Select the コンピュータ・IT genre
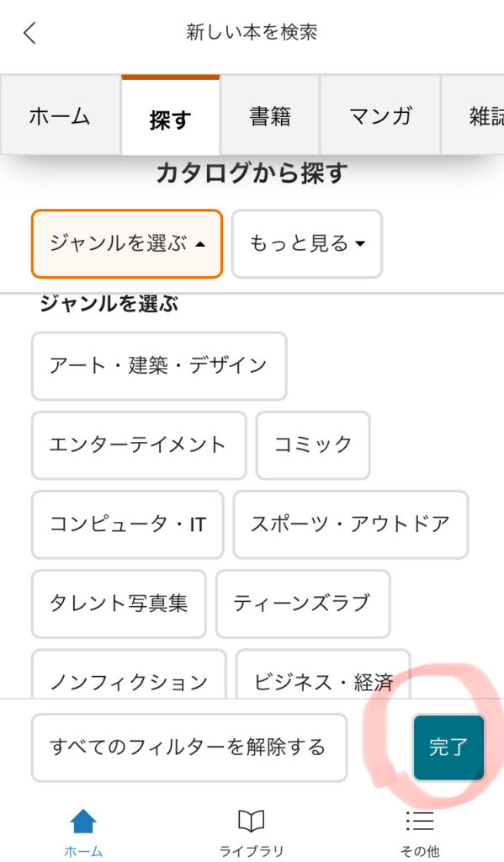504x862 pixels. click(x=128, y=524)
